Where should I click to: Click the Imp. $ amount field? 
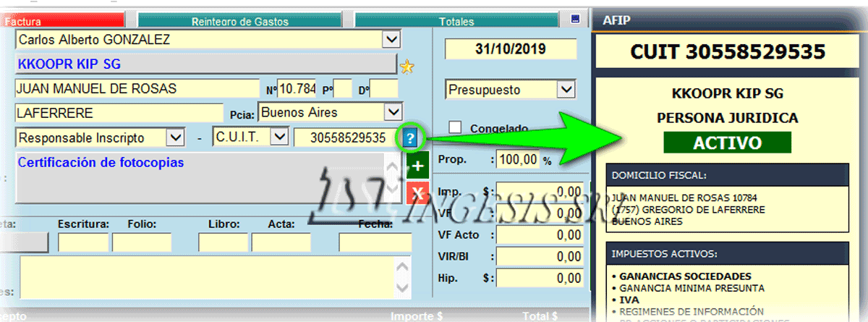(540, 192)
